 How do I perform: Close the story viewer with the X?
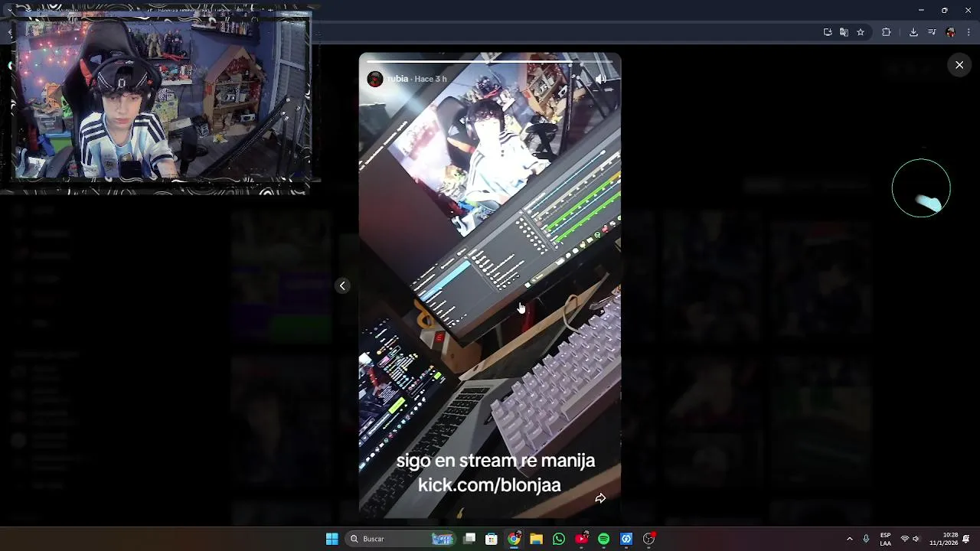[959, 65]
